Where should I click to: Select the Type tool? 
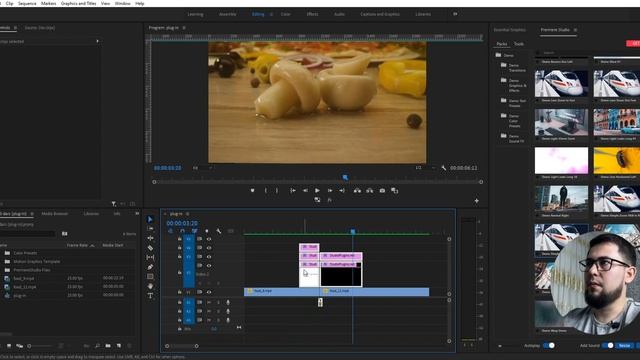point(150,296)
